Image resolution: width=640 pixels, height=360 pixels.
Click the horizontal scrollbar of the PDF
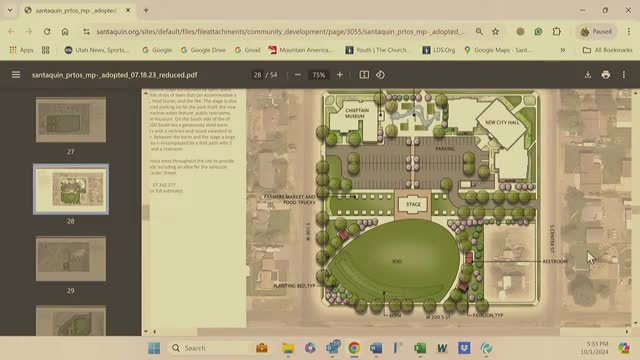[x=379, y=331]
